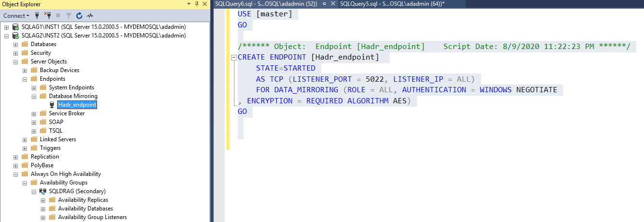The image size is (644, 222).
Task: Expand the Security folder
Action: (x=15, y=53)
